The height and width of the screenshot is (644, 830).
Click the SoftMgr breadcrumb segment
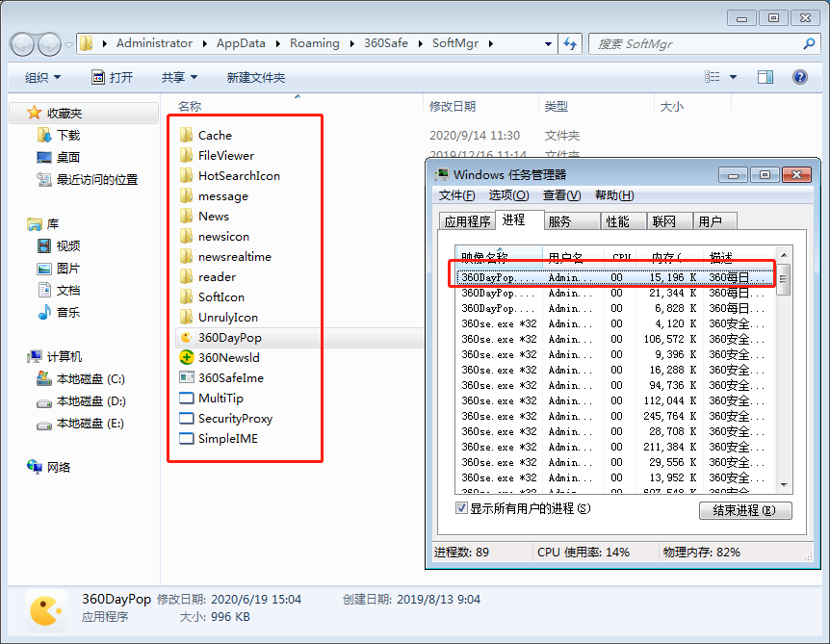pos(454,43)
